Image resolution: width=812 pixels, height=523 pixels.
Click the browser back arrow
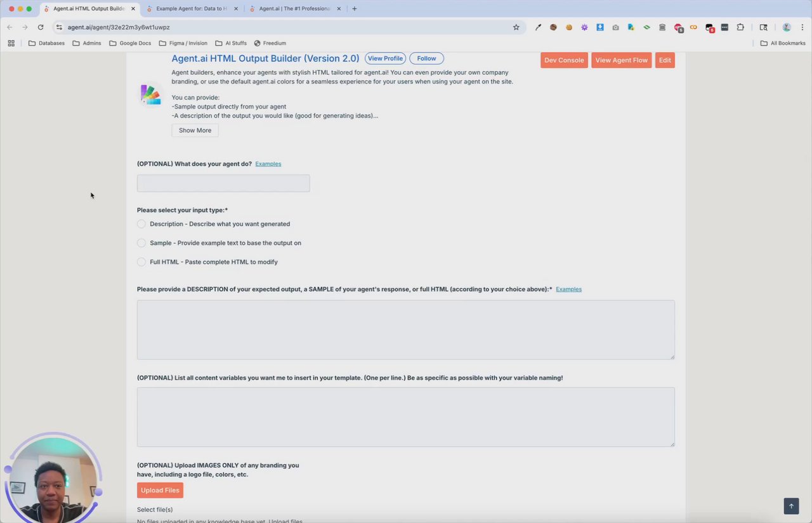[10, 27]
